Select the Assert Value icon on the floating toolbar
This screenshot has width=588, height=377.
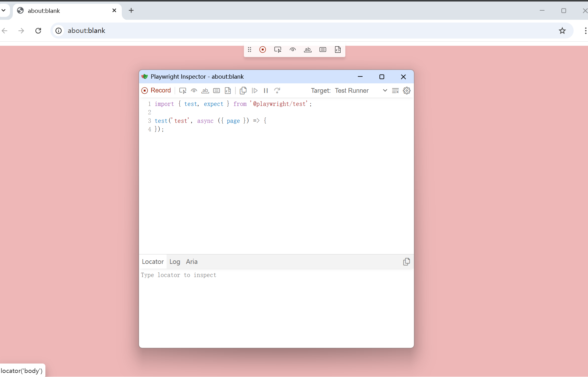(322, 50)
